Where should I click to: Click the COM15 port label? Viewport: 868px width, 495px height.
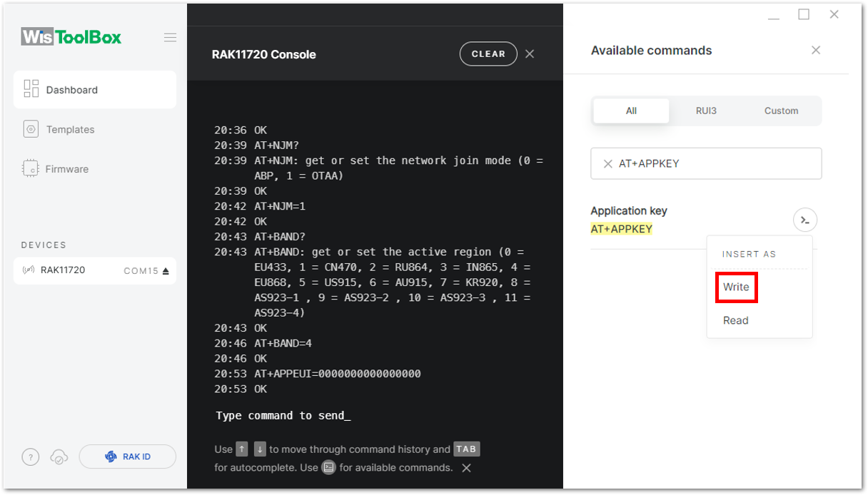(x=141, y=271)
